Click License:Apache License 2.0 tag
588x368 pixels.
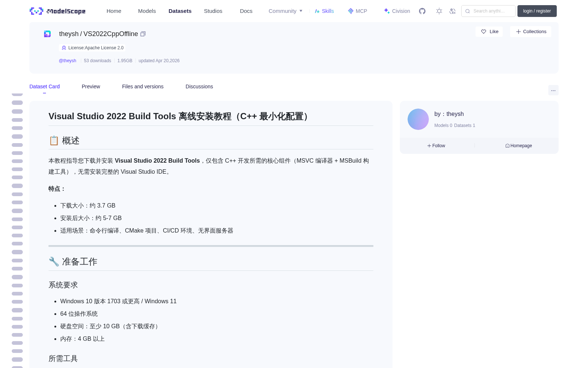[x=92, y=48]
